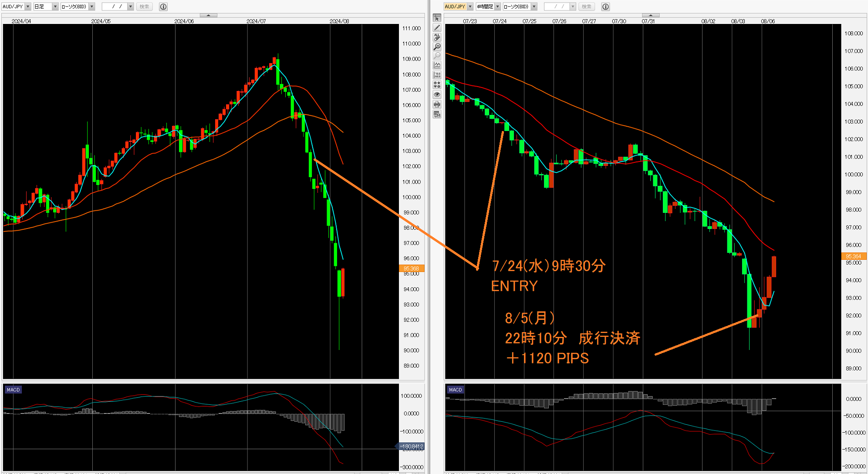
Task: Click the save chart data grid icon
Action: point(437,114)
